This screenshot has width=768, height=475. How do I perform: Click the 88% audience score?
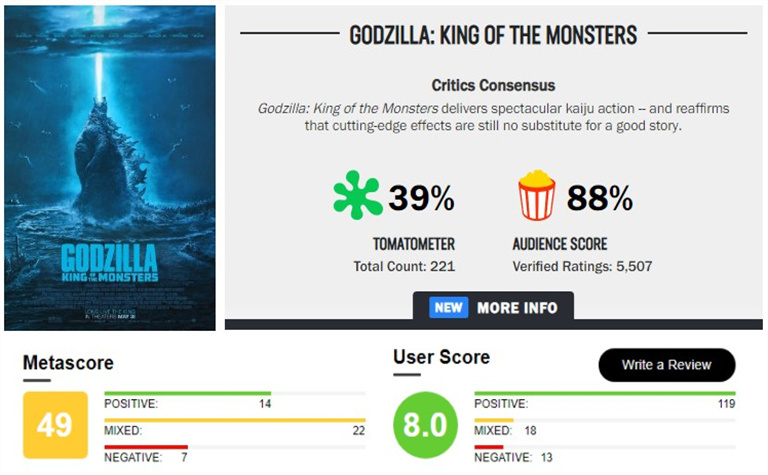(x=600, y=198)
